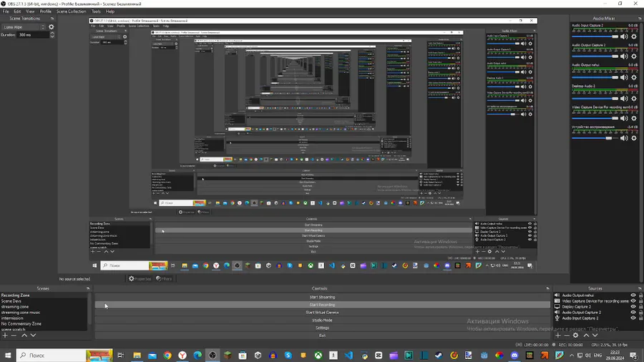Image resolution: width=644 pixels, height=362 pixels.
Task: Open Audio Input Capture 2 mixer settings gear
Action: [x=634, y=36]
